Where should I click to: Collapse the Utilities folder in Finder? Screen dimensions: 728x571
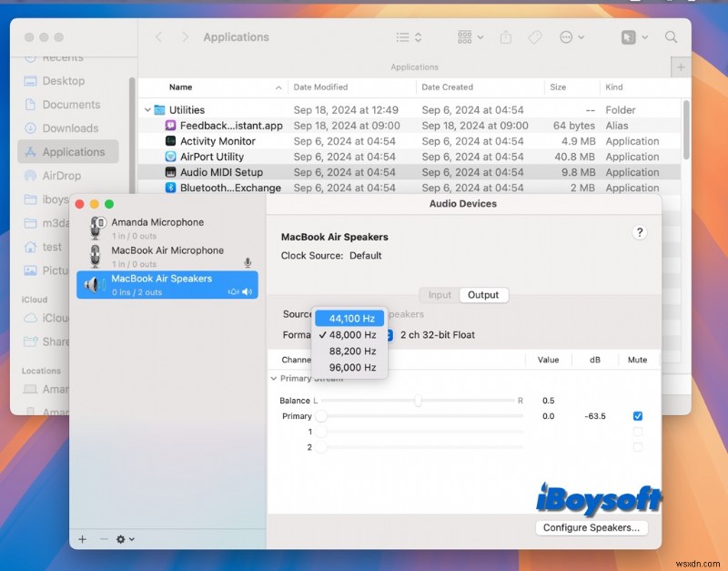pos(147,110)
